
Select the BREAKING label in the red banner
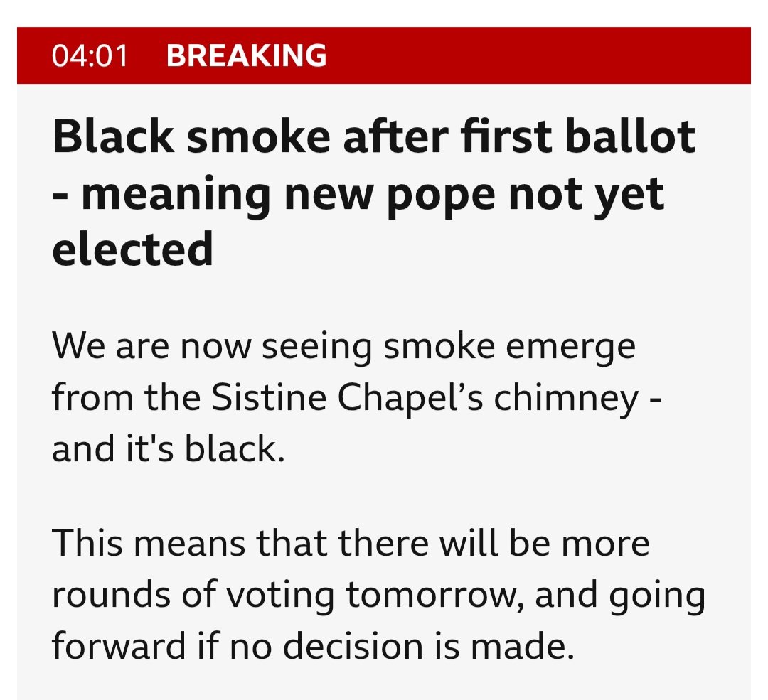246,55
